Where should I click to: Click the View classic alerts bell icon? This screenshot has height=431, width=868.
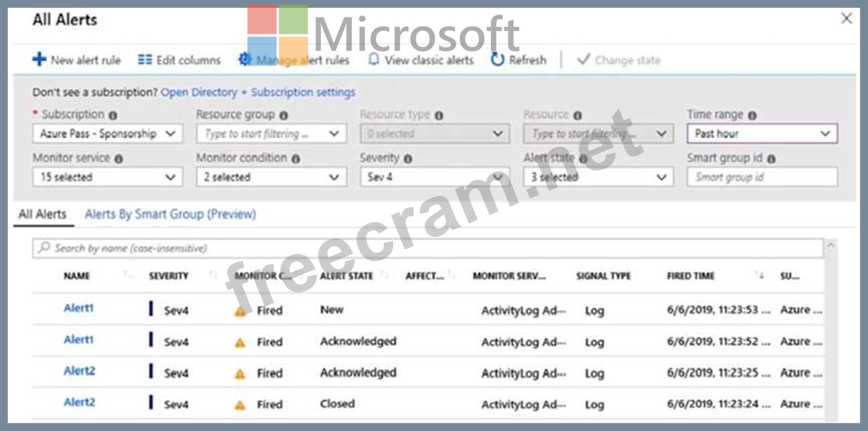coord(374,60)
